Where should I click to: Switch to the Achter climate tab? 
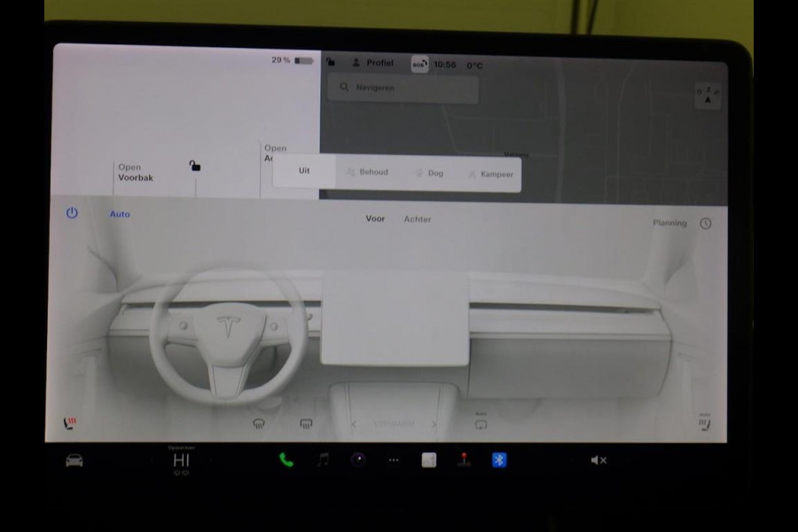pyautogui.click(x=418, y=218)
